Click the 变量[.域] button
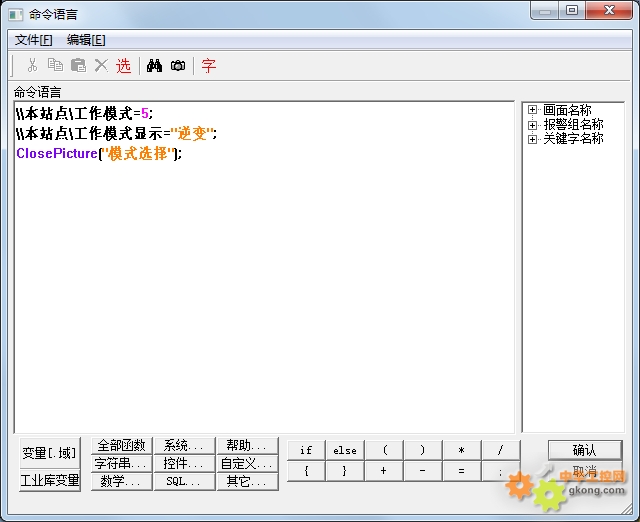 [49, 453]
